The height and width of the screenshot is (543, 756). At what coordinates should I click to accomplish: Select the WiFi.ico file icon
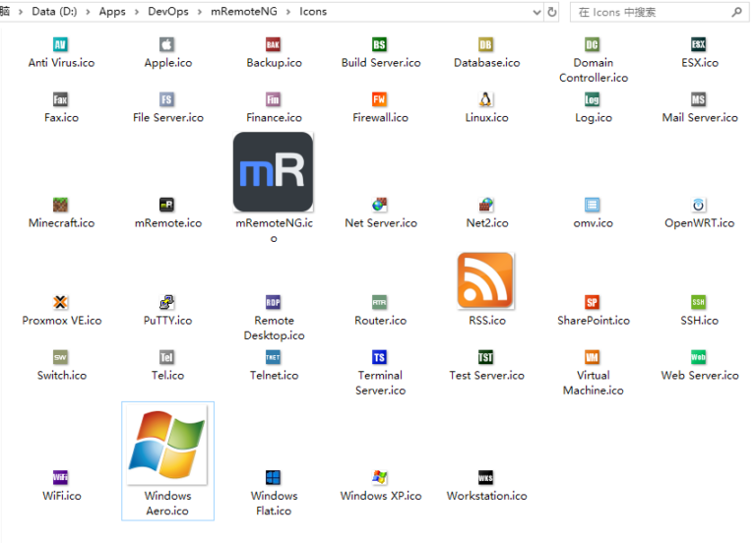pos(61,478)
